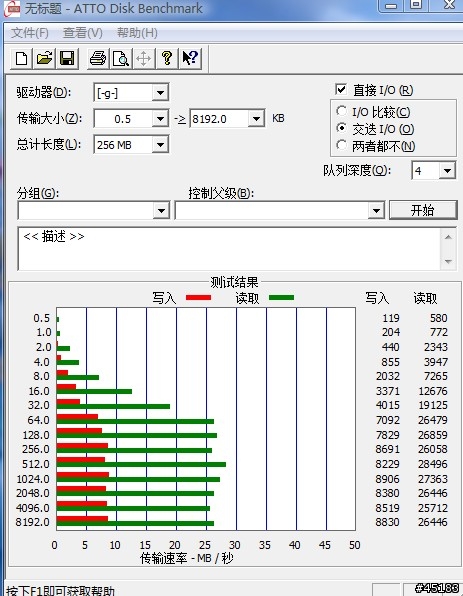
Task: Click the 512.0 row label
Action: (36, 464)
